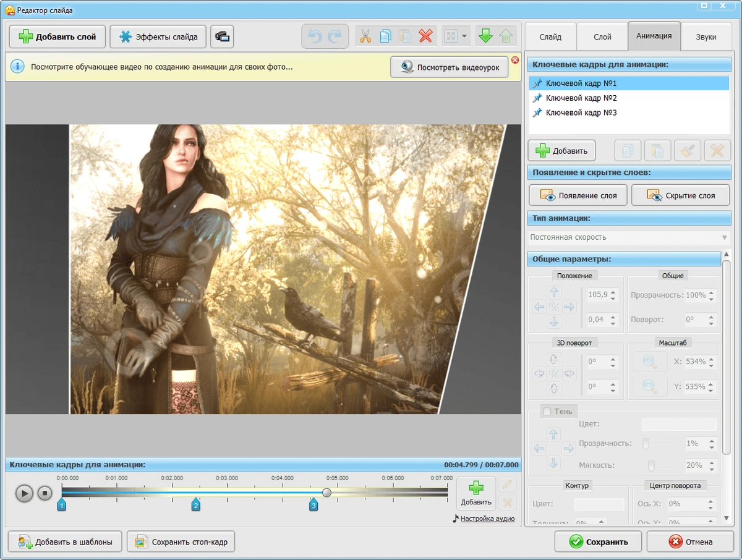Click the camera settings icon in toolbar

pyautogui.click(x=222, y=36)
